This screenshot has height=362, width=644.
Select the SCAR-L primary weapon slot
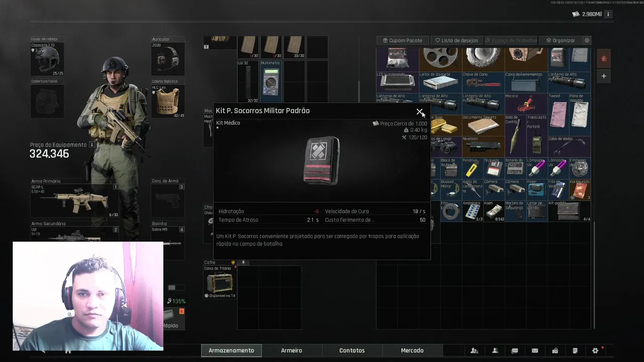tap(74, 201)
